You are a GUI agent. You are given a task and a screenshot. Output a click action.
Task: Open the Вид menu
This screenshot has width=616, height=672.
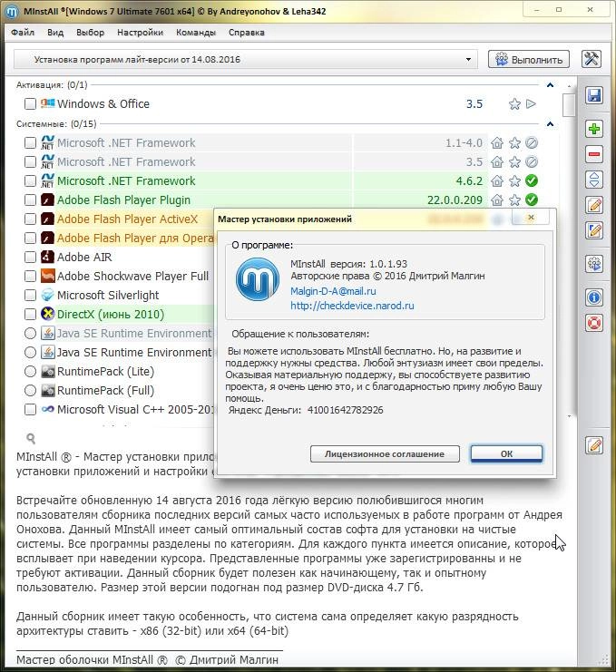click(x=55, y=33)
